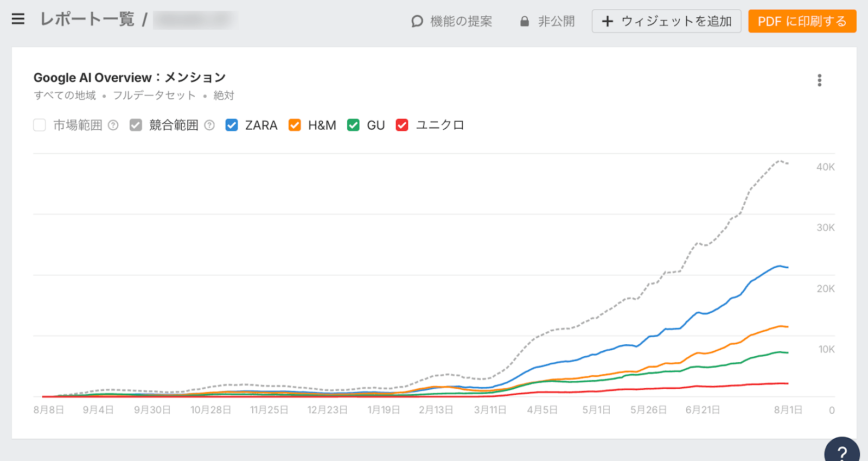Click the plus icon to add widget
Image resolution: width=868 pixels, height=461 pixels.
click(607, 21)
